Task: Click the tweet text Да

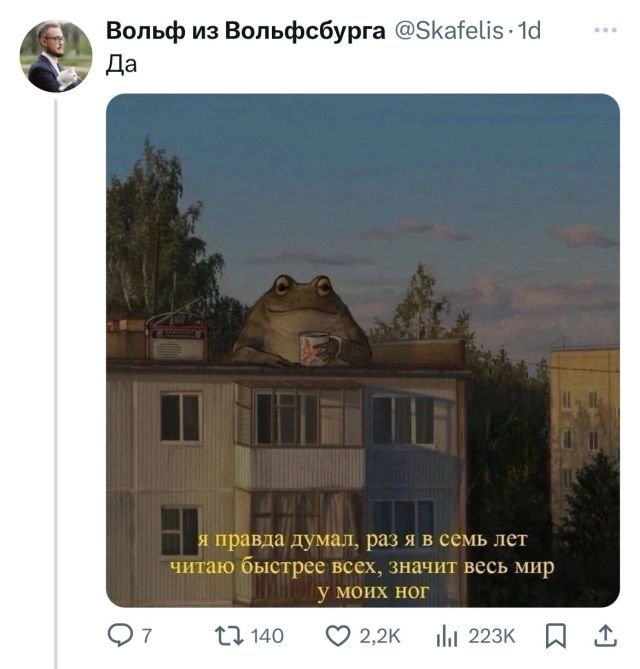Action: pos(121,65)
